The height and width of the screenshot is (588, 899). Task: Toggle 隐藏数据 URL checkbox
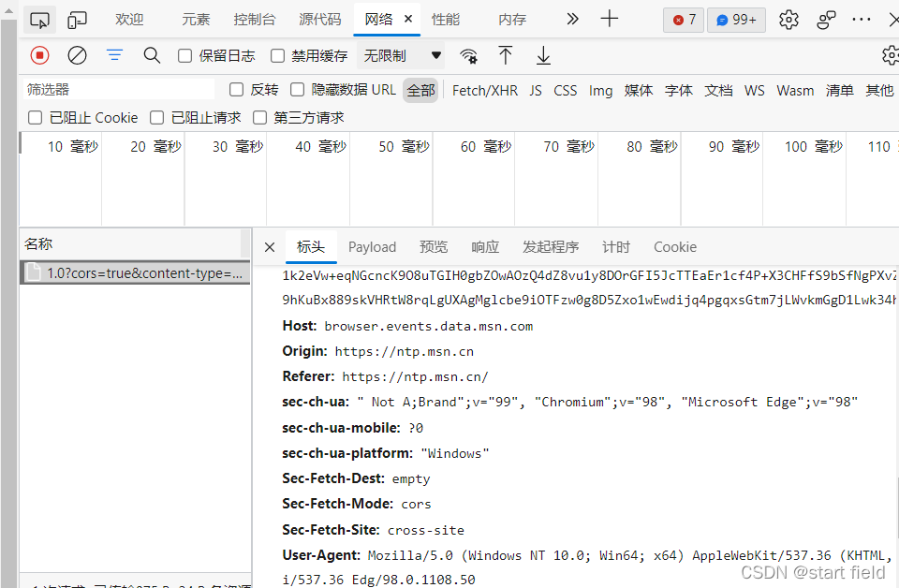click(x=297, y=89)
